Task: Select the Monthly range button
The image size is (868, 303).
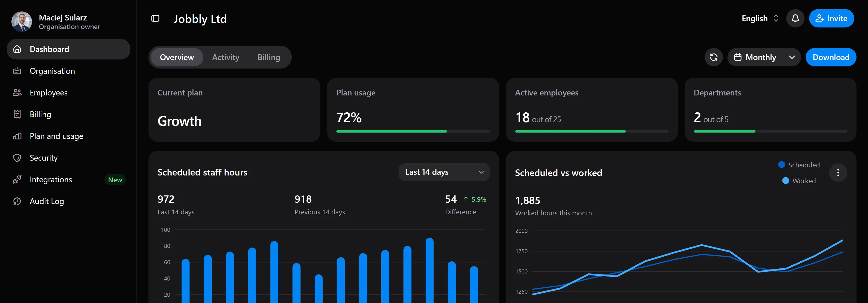Action: point(755,57)
